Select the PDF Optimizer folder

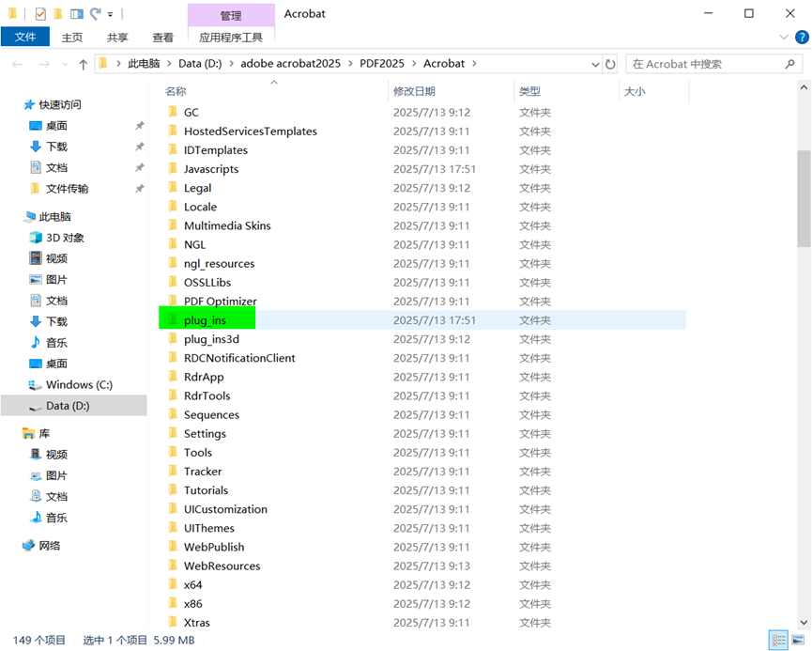[221, 302]
